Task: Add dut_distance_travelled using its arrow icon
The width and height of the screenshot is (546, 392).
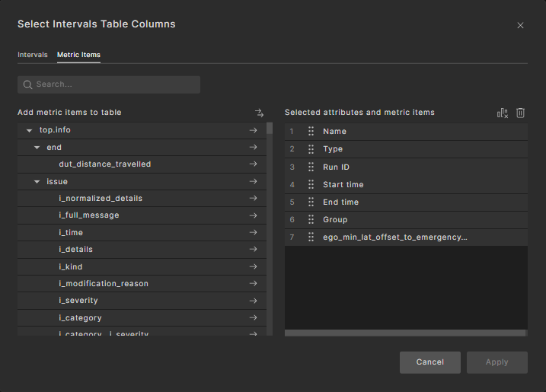Action: pos(253,164)
